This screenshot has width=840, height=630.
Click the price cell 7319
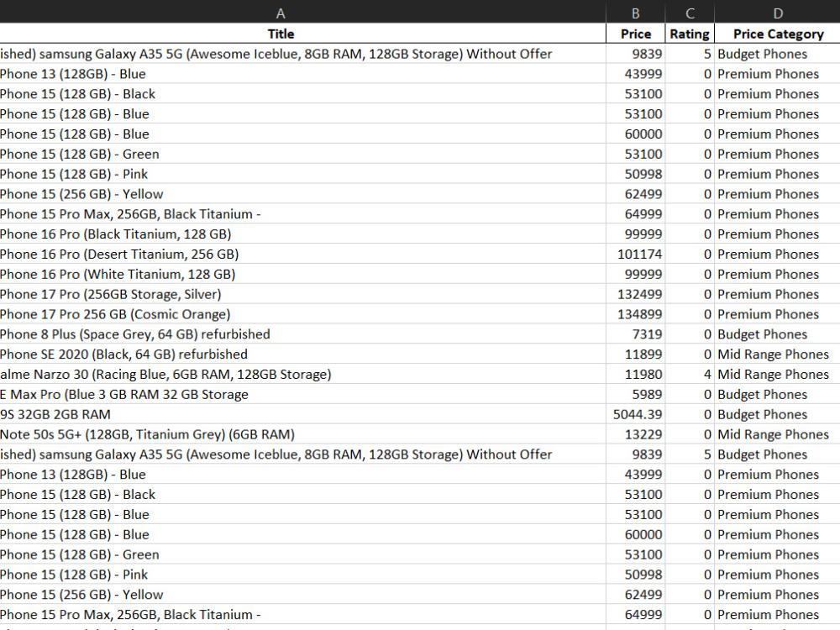(635, 334)
